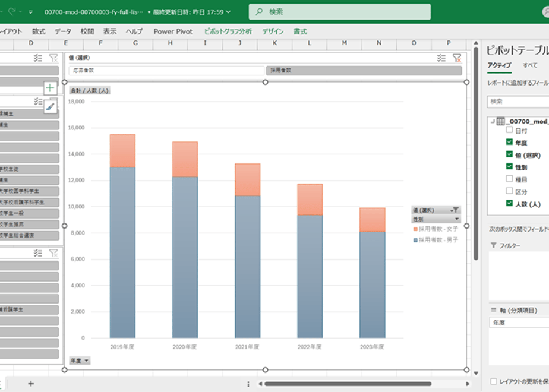Click the table icon for _00700_mod

tap(501, 121)
